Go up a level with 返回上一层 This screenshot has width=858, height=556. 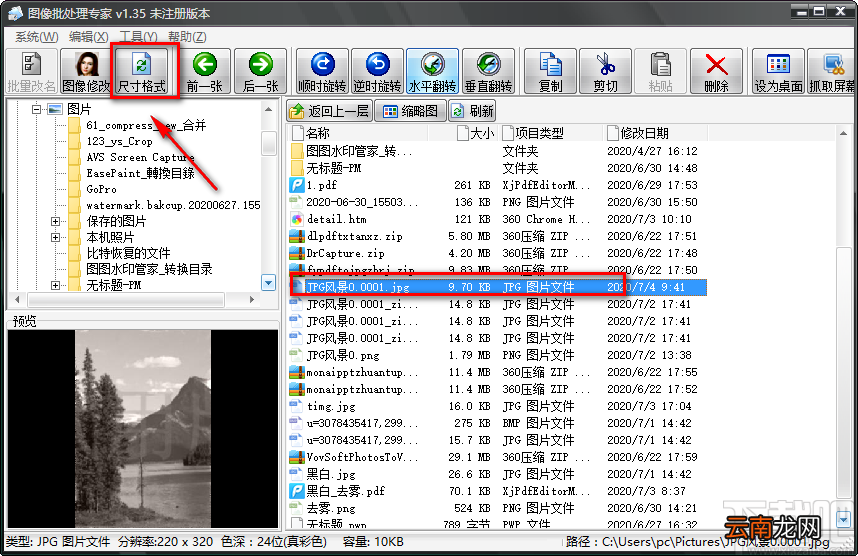pos(329,111)
